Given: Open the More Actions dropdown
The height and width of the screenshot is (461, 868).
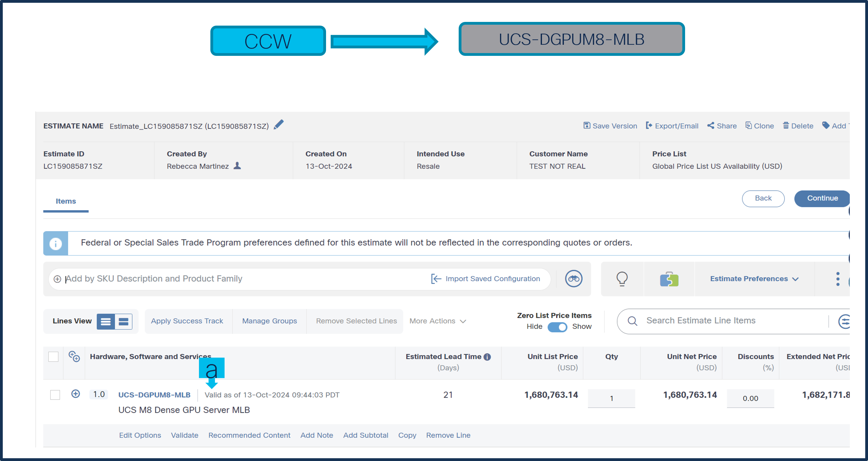Looking at the screenshot, I should click(437, 321).
